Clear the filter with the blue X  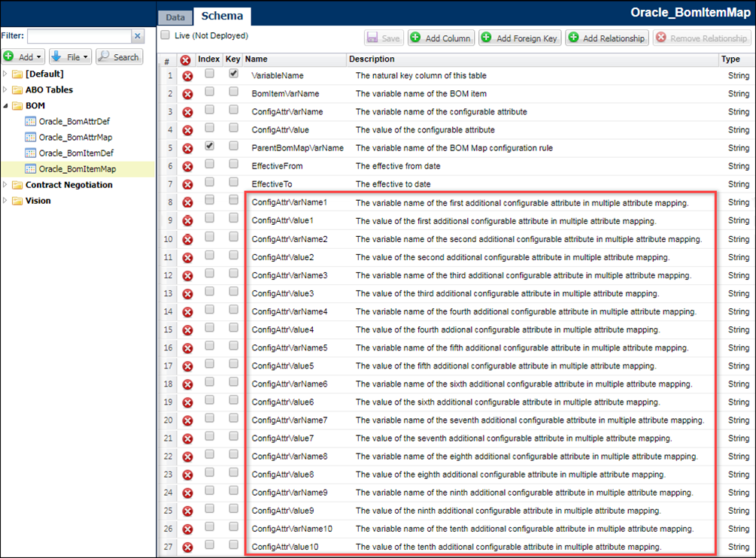point(138,35)
